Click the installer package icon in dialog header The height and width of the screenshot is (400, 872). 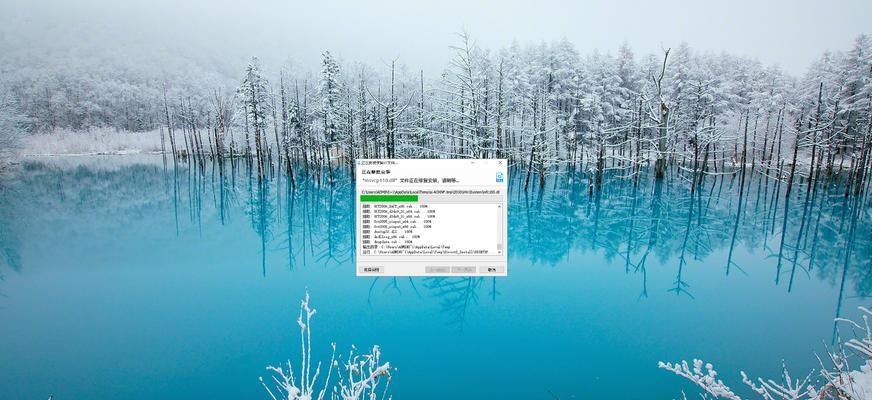pyautogui.click(x=499, y=177)
